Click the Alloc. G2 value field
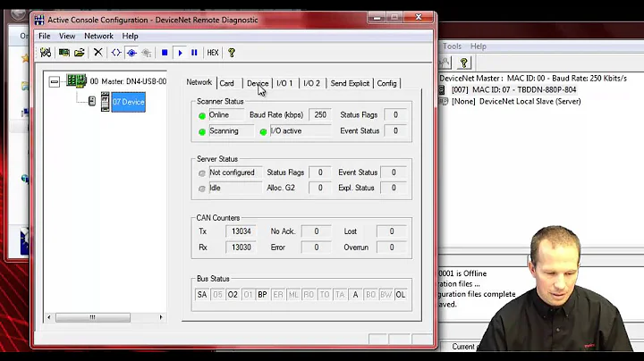644x361 pixels. click(320, 188)
